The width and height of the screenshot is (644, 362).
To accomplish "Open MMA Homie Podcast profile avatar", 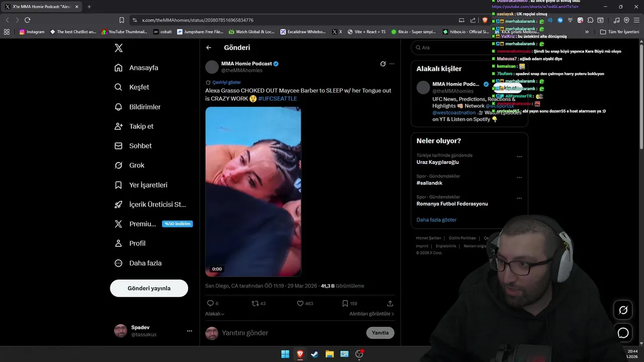I will click(x=212, y=67).
